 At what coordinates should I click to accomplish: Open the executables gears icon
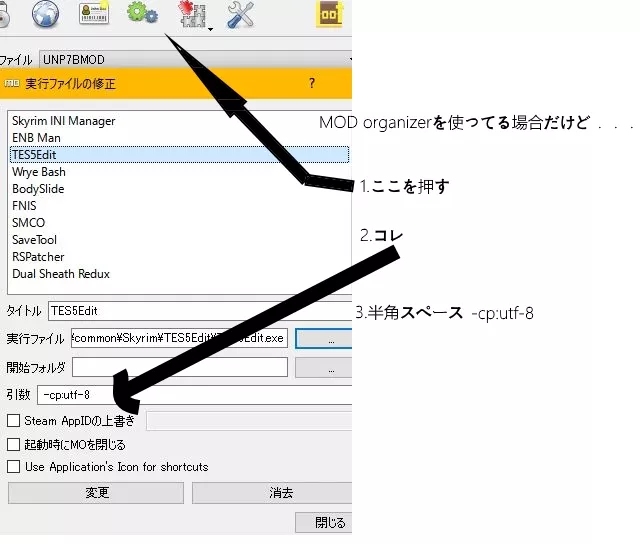[142, 13]
